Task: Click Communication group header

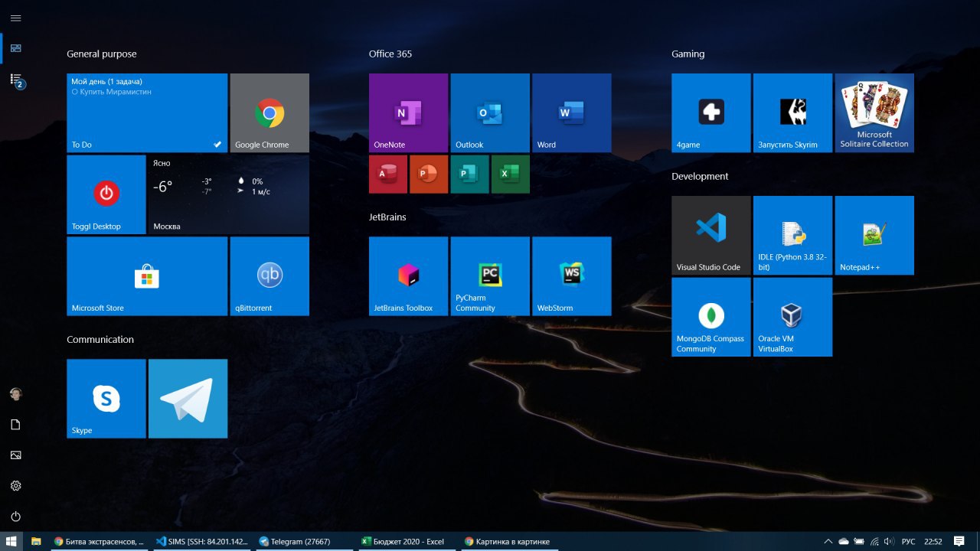Action: tap(100, 340)
